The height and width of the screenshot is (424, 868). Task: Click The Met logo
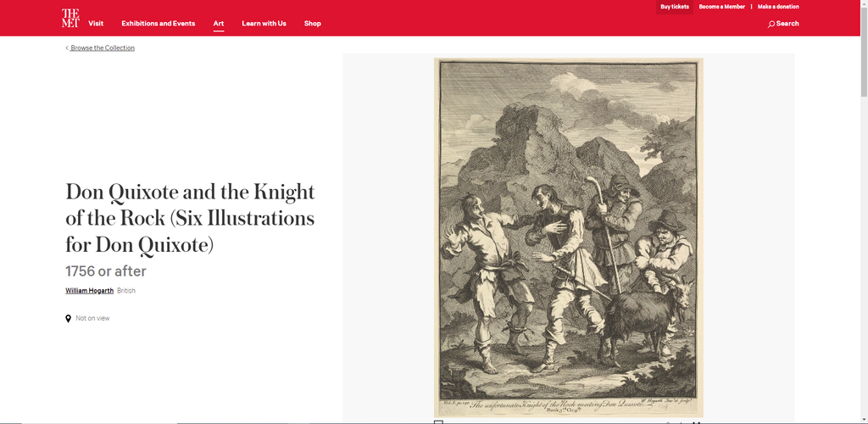pyautogui.click(x=70, y=19)
